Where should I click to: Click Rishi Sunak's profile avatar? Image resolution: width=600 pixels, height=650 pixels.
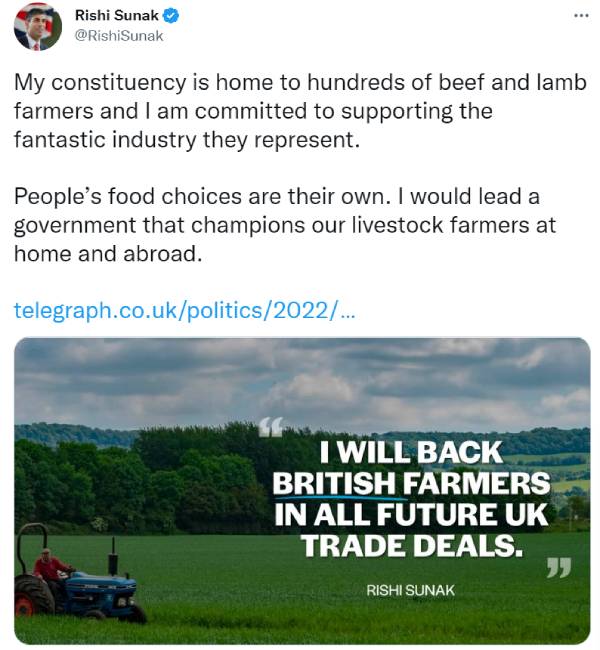[37, 27]
